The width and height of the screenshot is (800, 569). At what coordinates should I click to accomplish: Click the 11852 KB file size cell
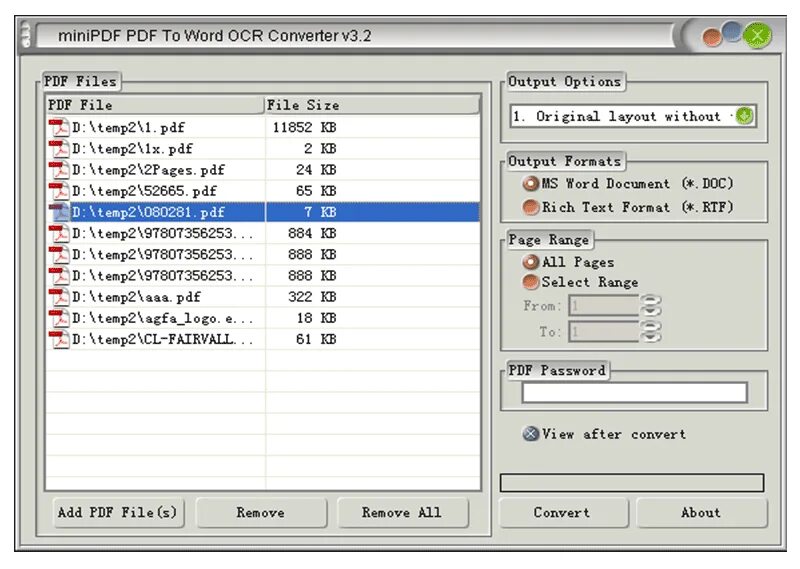pyautogui.click(x=305, y=128)
